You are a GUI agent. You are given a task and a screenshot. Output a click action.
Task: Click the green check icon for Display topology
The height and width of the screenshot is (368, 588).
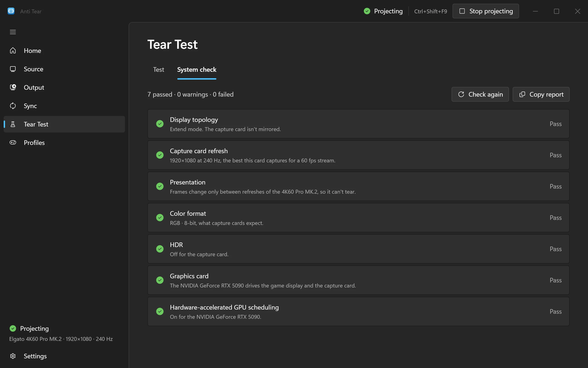coord(160,124)
